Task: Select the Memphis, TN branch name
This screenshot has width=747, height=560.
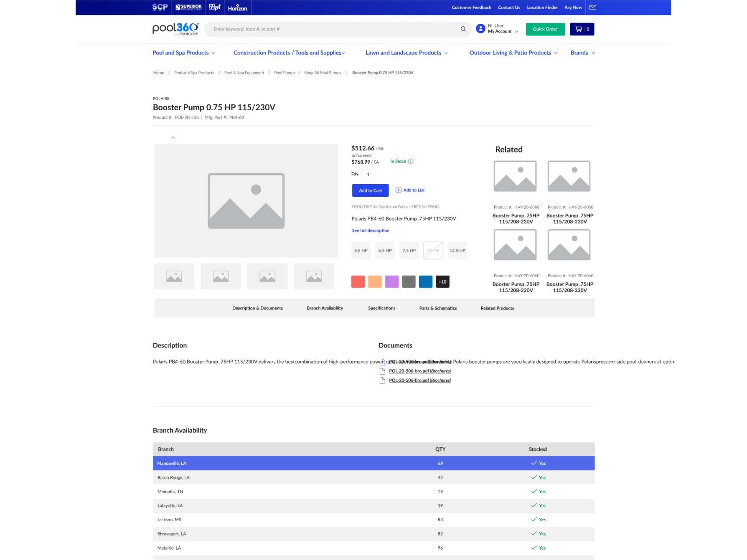Action: 170,492
